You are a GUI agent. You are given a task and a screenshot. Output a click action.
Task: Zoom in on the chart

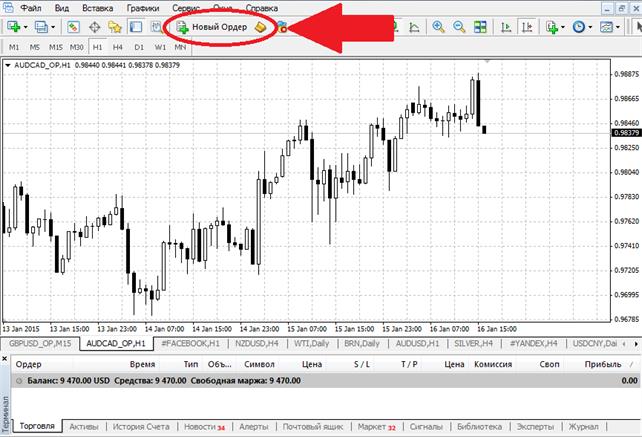tap(440, 27)
